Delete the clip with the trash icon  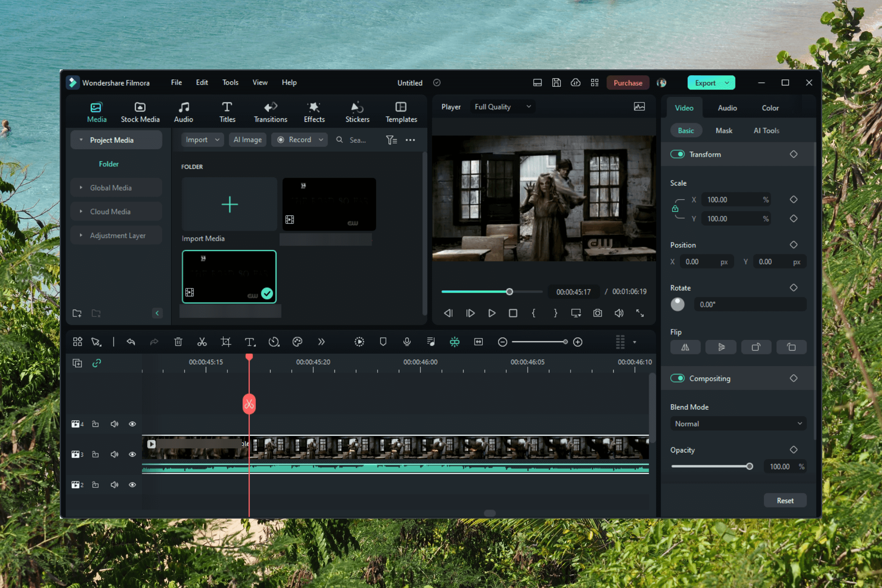click(x=178, y=342)
